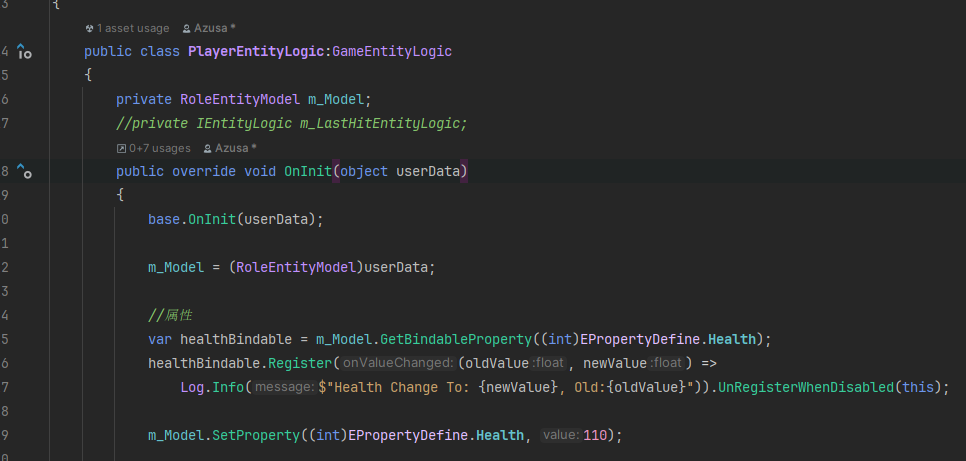This screenshot has width=966, height=461.
Task: Click the override gutter icon beside OnInit method
Action: click(25, 172)
